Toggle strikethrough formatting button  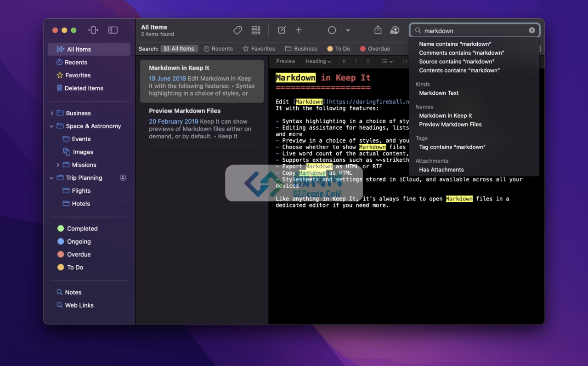pyautogui.click(x=367, y=61)
